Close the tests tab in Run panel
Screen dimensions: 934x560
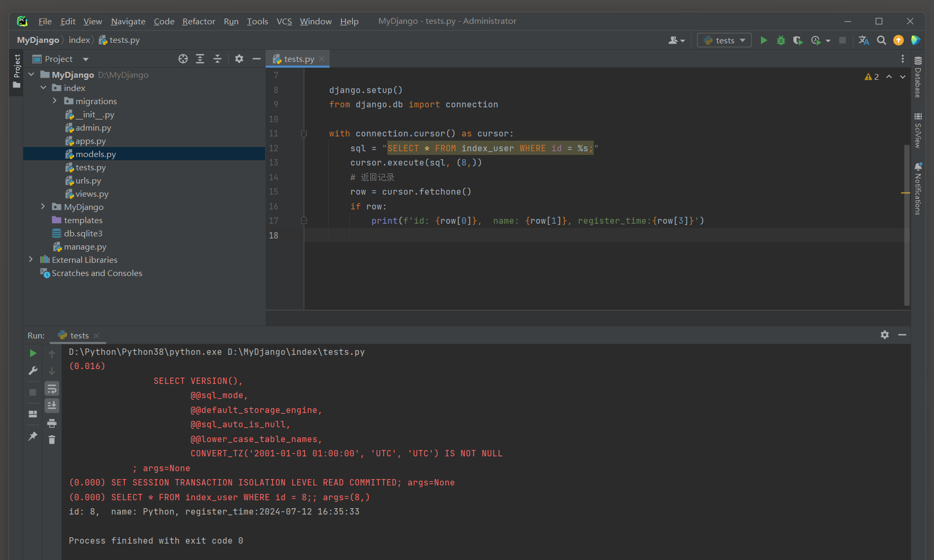coord(96,336)
